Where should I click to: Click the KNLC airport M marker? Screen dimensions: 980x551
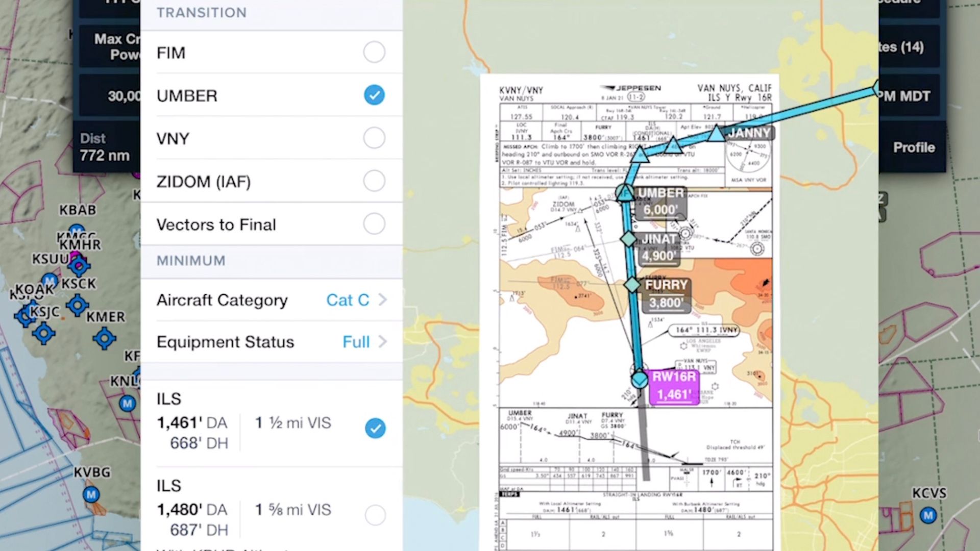pos(128,404)
